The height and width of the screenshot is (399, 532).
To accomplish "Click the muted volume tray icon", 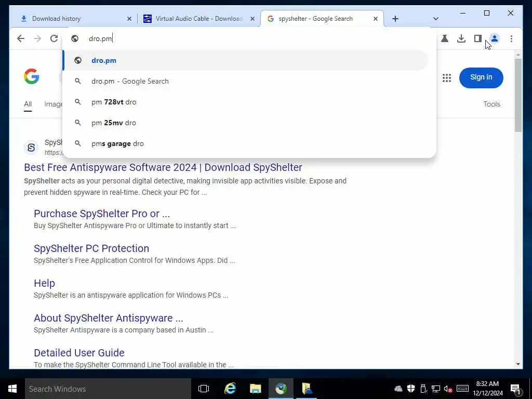I will (x=448, y=389).
